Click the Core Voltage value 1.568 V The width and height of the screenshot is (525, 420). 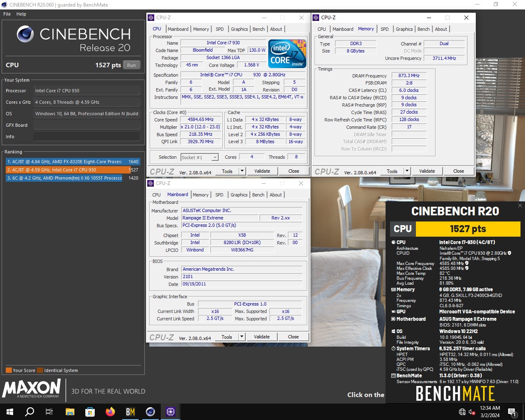click(x=251, y=65)
